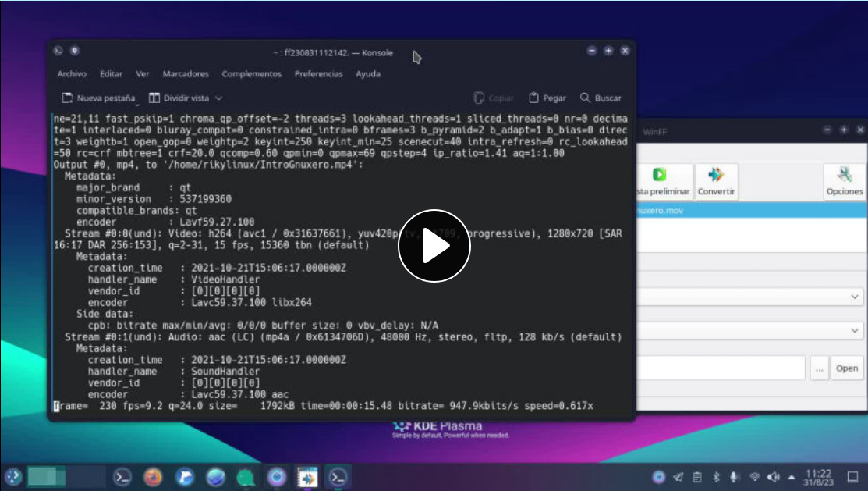Click the Convertir button in WinFF
The width and height of the screenshot is (868, 491).
pyautogui.click(x=716, y=181)
